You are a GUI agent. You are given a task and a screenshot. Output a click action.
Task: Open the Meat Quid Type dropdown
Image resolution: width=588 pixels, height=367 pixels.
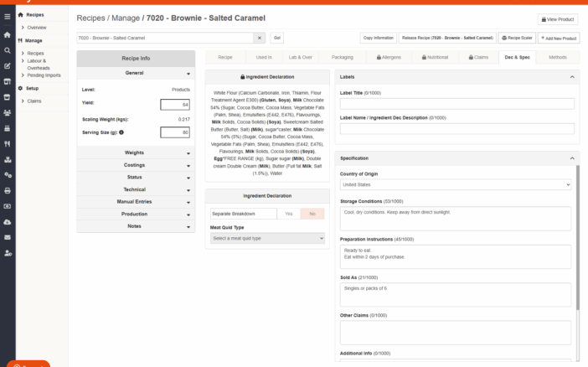tap(267, 238)
